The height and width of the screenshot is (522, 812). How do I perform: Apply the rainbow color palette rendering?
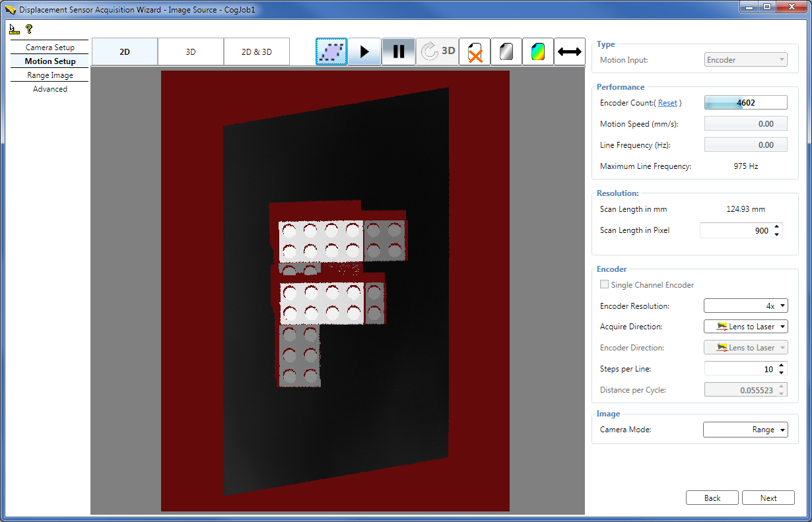coord(537,51)
